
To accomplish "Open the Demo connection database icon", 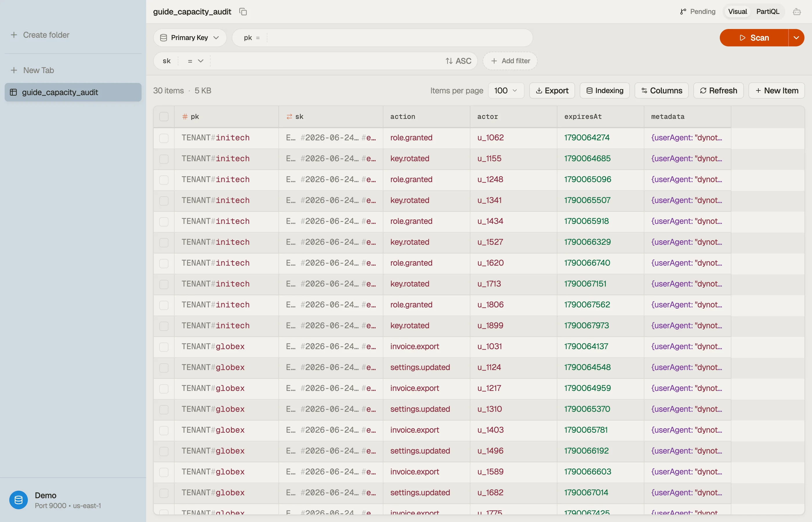I will 18,500.
